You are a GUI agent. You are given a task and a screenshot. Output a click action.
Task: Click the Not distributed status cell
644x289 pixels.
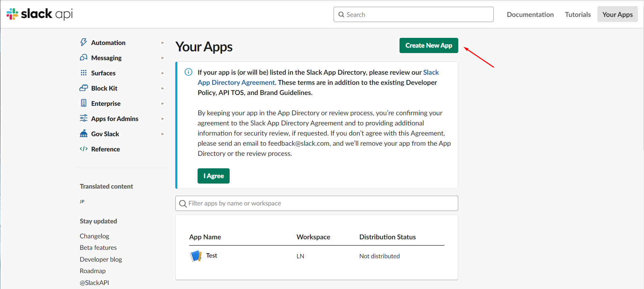(x=380, y=256)
